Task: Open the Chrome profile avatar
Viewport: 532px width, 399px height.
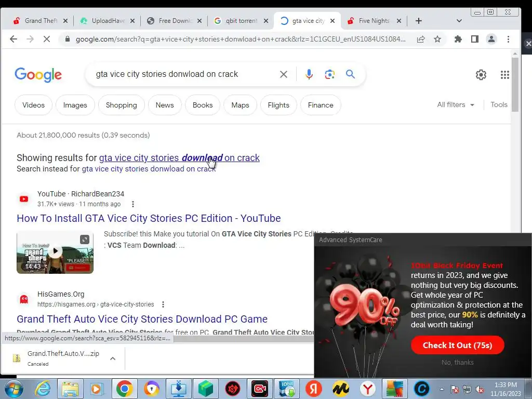Action: pos(491,39)
